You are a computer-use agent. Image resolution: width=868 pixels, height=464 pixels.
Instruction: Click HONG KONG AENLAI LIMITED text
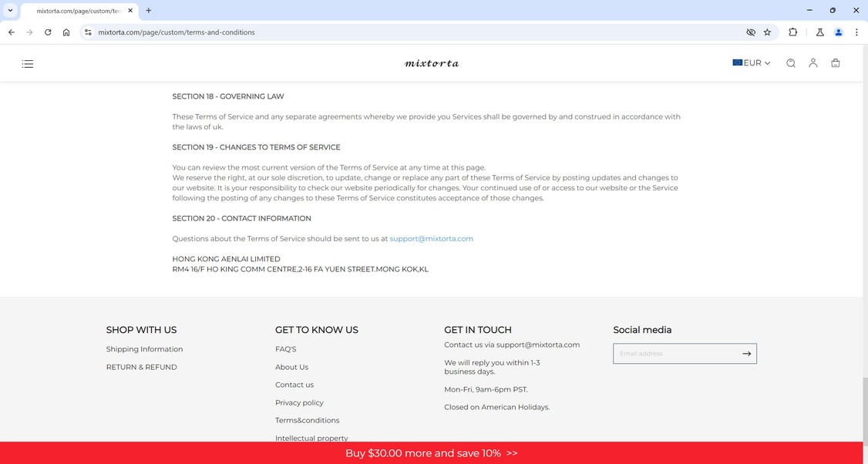click(x=226, y=259)
